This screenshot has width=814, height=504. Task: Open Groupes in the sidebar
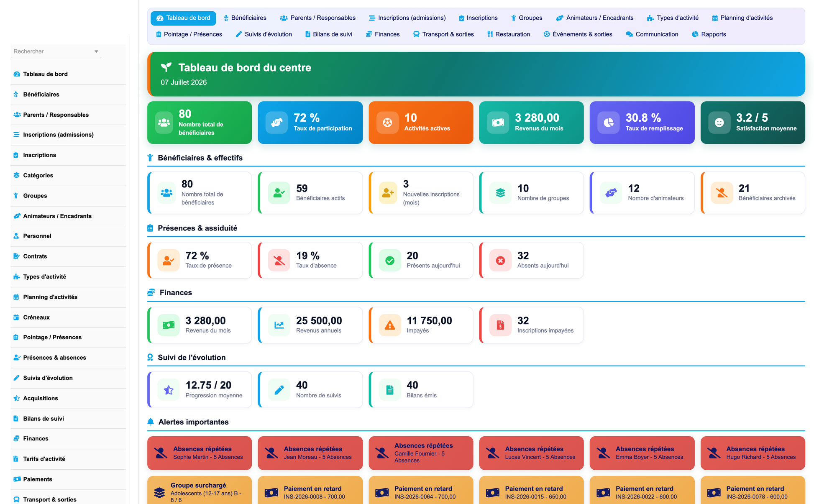point(68,196)
